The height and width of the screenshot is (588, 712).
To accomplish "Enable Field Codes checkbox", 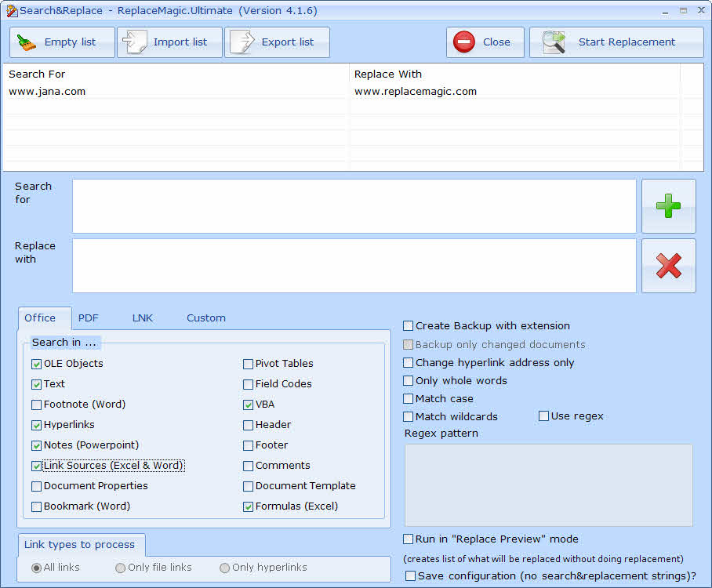I will tap(248, 385).
